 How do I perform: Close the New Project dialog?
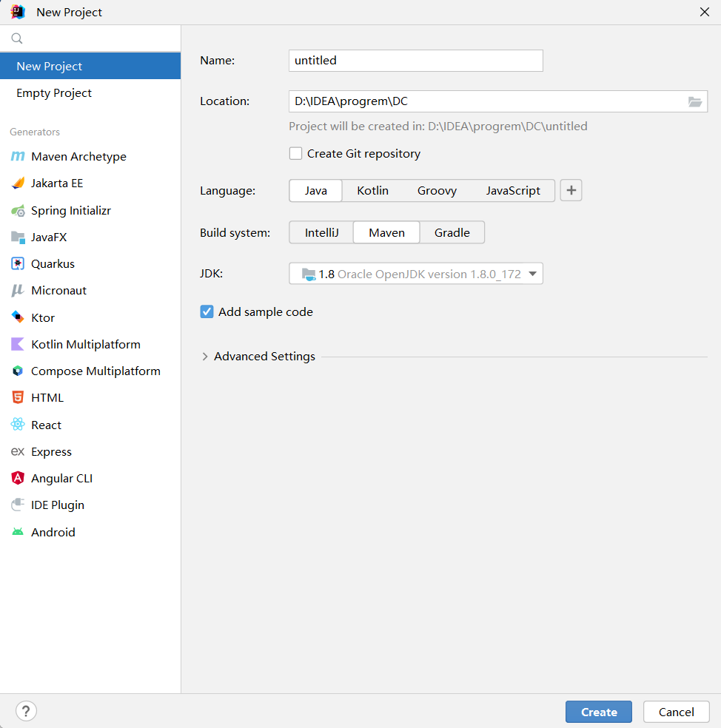[705, 12]
